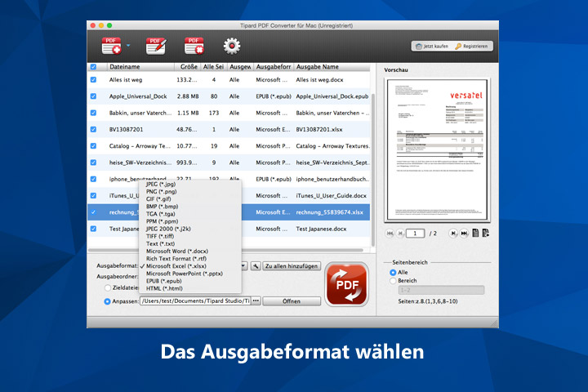Uncheck the BV13087201 file
The image size is (588, 392).
(93, 129)
